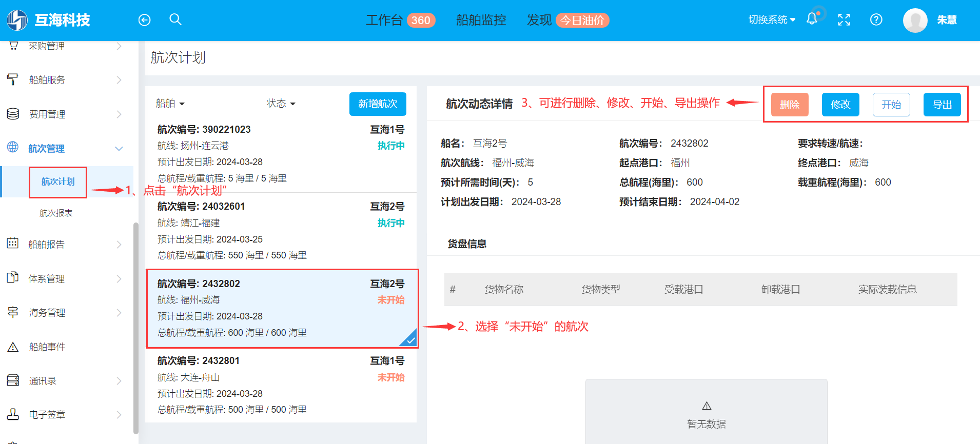The width and height of the screenshot is (980, 444).
Task: Click the user avatar picture
Action: pyautogui.click(x=915, y=21)
